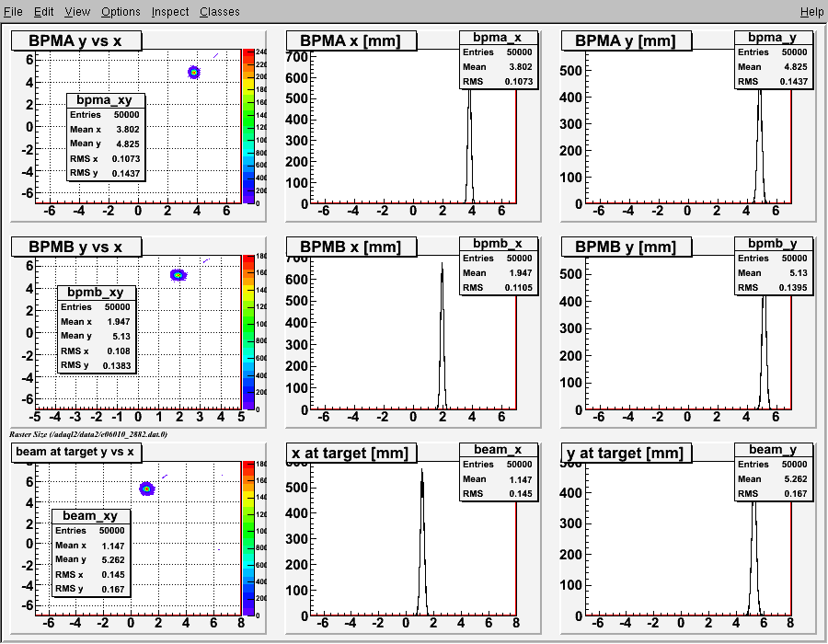
Task: Select the 'BPMA x [mm]' plot title
Action: coord(351,41)
